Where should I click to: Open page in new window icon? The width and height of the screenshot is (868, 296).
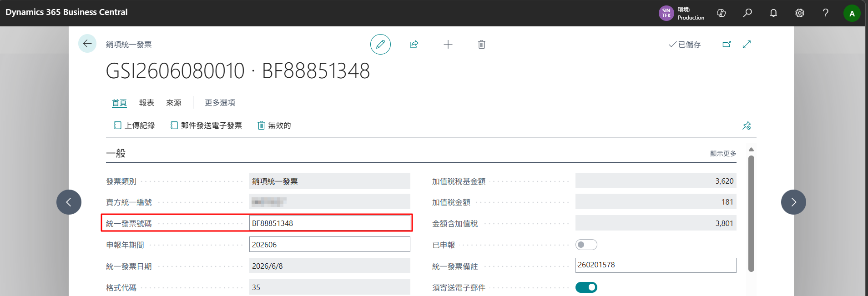[727, 44]
